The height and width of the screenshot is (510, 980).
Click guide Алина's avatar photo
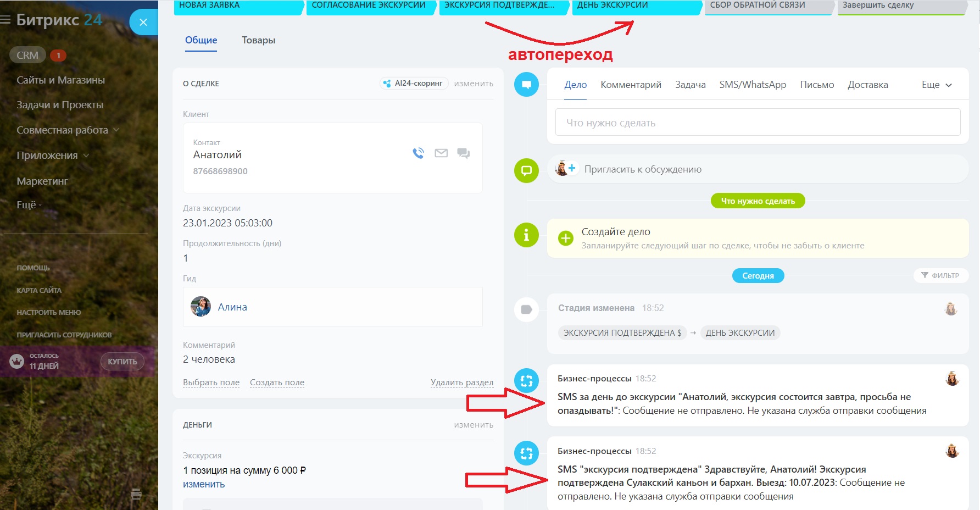point(201,307)
